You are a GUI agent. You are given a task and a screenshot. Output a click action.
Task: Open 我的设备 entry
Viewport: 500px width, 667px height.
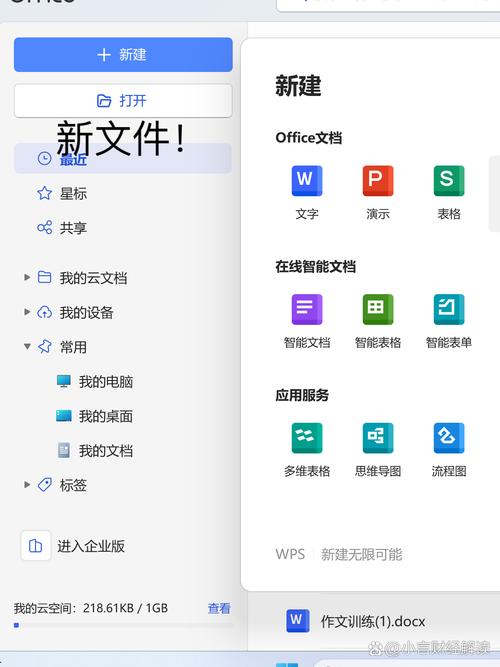click(86, 312)
